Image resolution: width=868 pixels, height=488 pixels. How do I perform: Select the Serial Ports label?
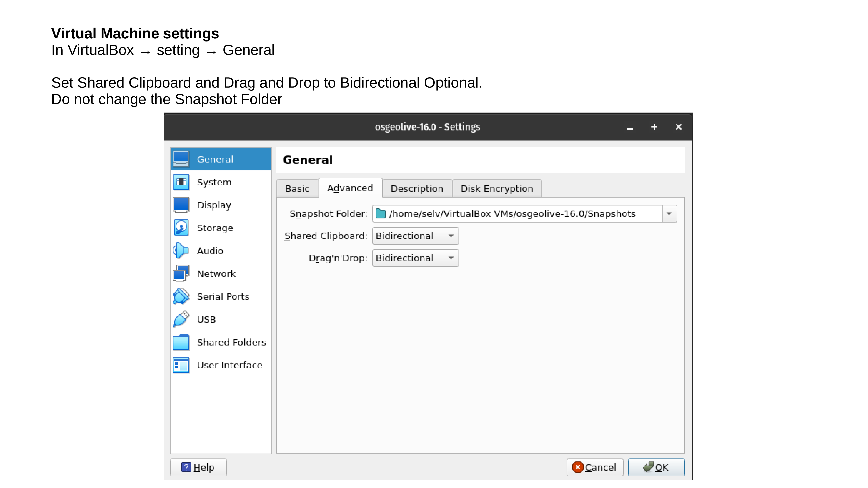pyautogui.click(x=223, y=296)
